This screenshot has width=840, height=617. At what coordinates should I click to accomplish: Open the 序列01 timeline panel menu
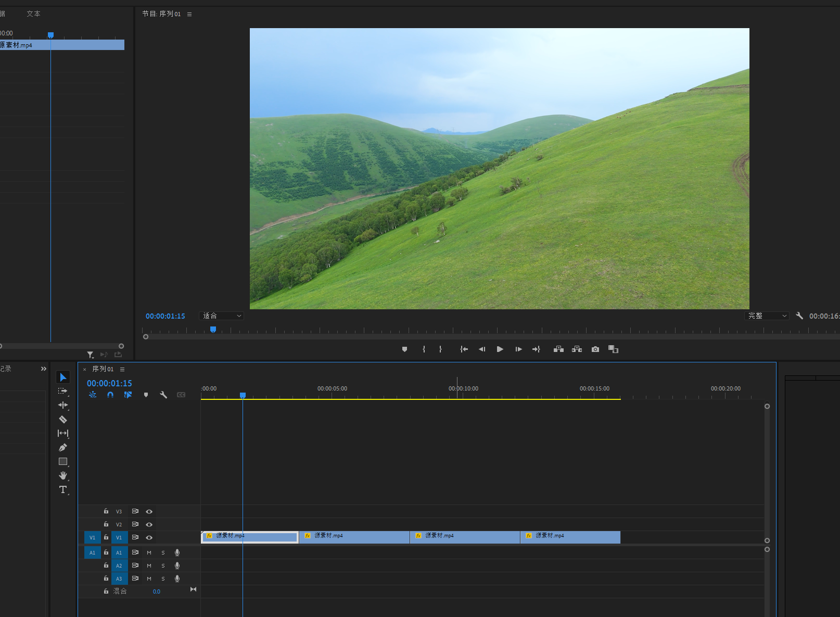coord(122,369)
